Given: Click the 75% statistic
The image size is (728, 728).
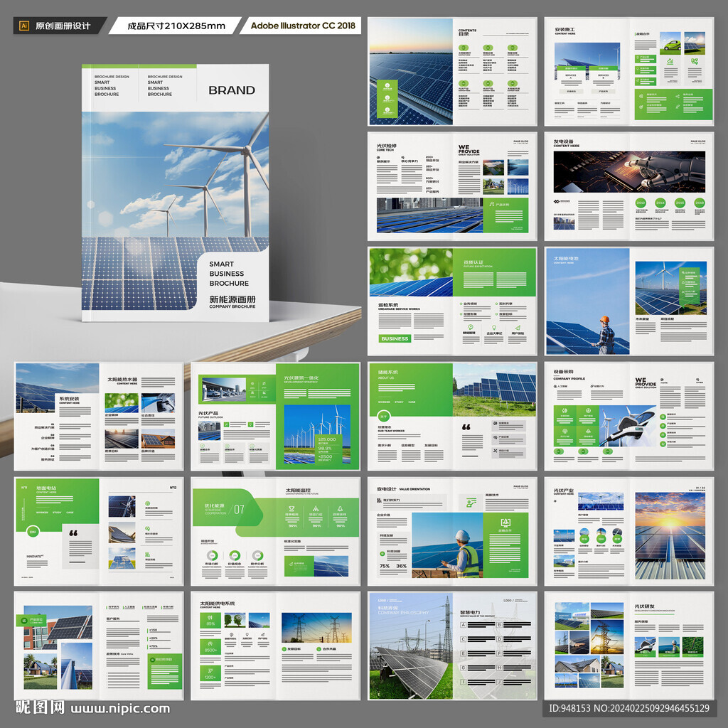Looking at the screenshot, I should (385, 566).
